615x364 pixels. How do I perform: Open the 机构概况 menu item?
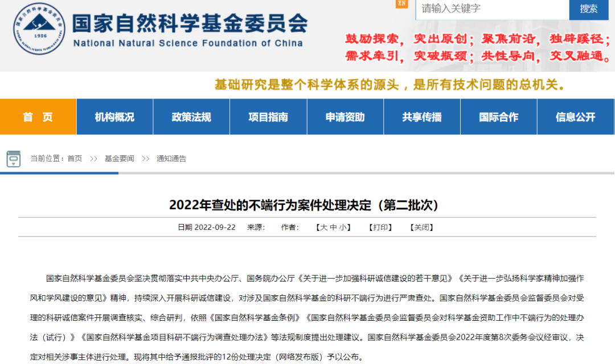[114, 117]
